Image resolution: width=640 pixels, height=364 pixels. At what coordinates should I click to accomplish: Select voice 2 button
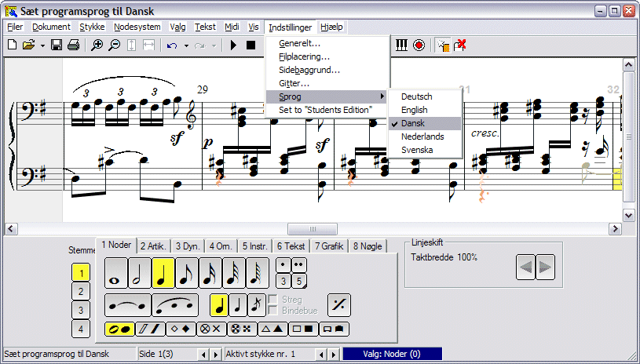[81, 292]
